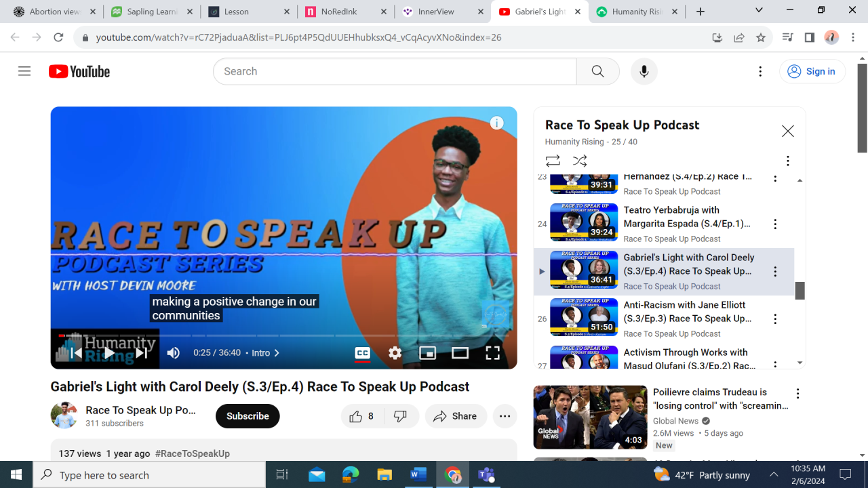Like this video
This screenshot has height=488, width=868.
[362, 416]
